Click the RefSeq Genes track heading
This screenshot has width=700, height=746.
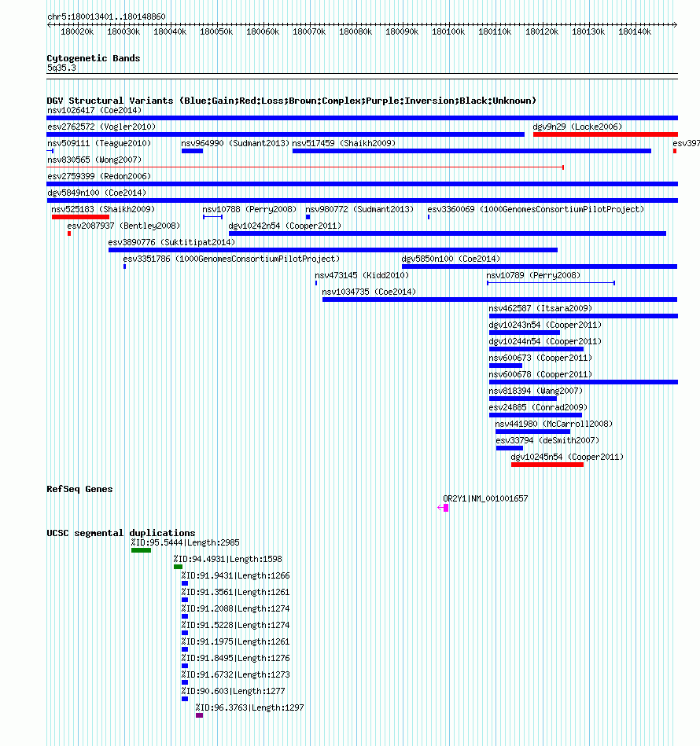79,489
